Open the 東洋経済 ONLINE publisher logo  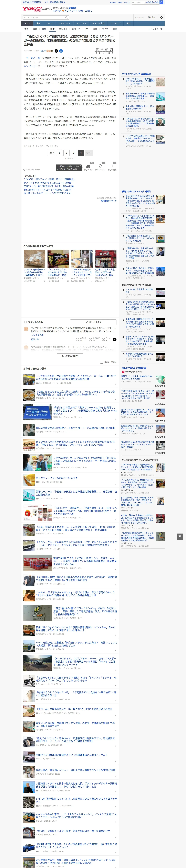[x=104, y=51]
